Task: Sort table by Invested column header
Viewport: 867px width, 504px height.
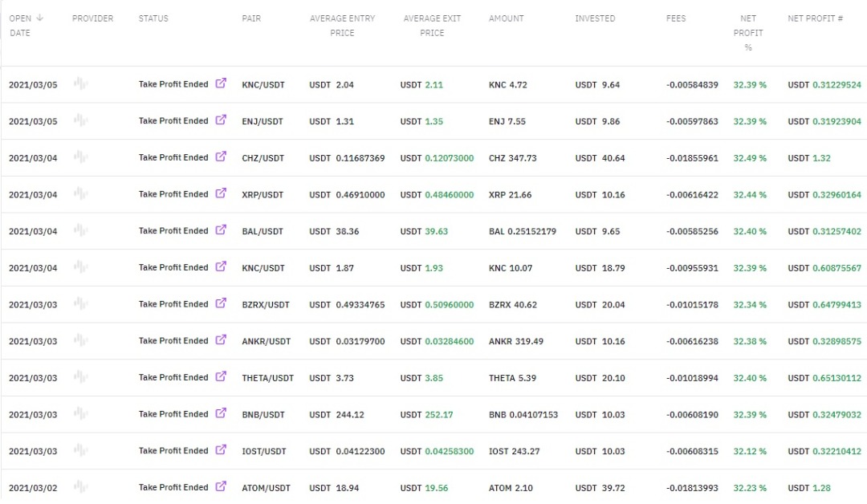Action: [x=595, y=18]
